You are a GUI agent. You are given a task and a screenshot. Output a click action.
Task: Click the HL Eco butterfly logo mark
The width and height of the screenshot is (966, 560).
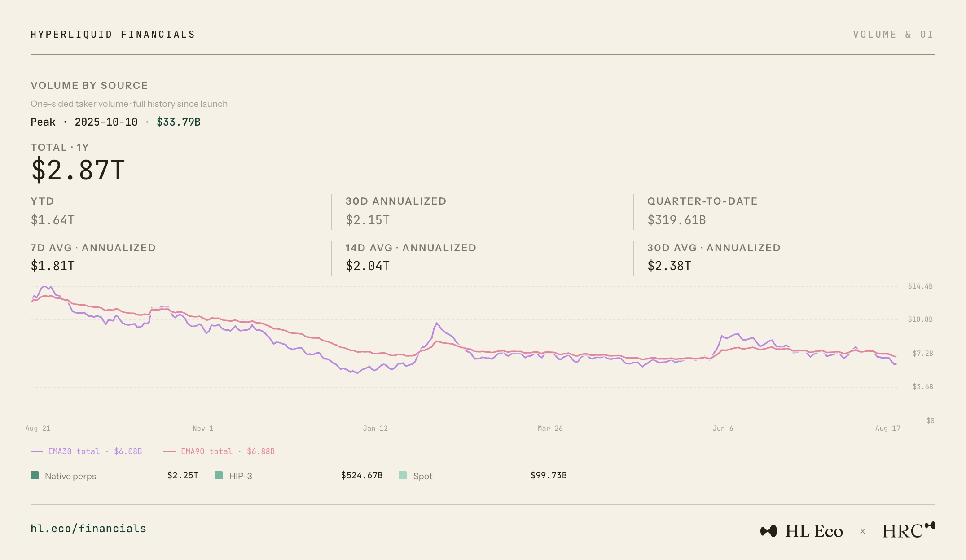768,531
